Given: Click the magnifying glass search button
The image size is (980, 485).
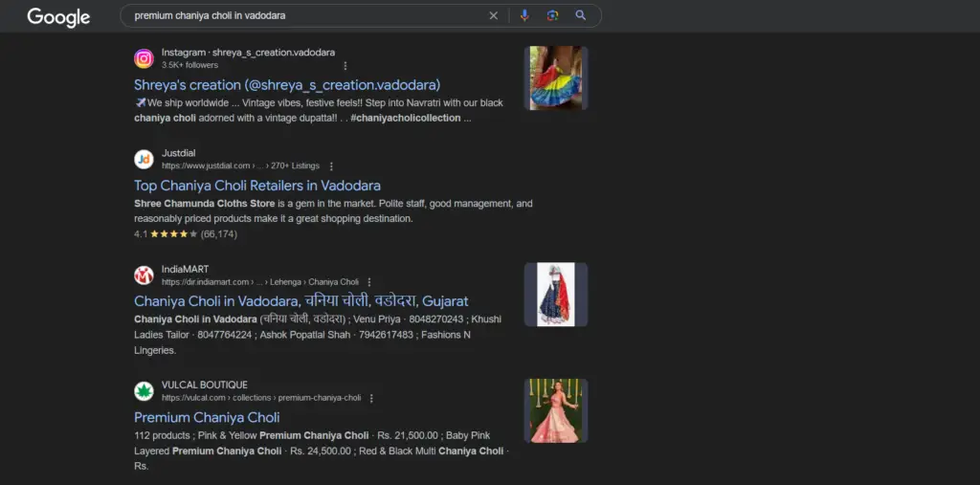Looking at the screenshot, I should pos(581,15).
